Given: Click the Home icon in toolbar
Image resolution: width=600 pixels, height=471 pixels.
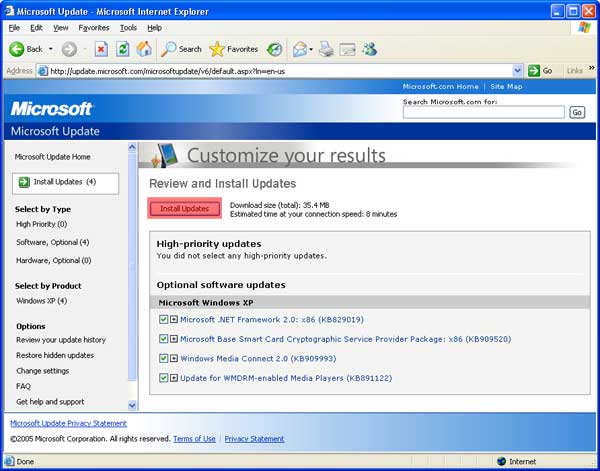Looking at the screenshot, I should pyautogui.click(x=144, y=49).
